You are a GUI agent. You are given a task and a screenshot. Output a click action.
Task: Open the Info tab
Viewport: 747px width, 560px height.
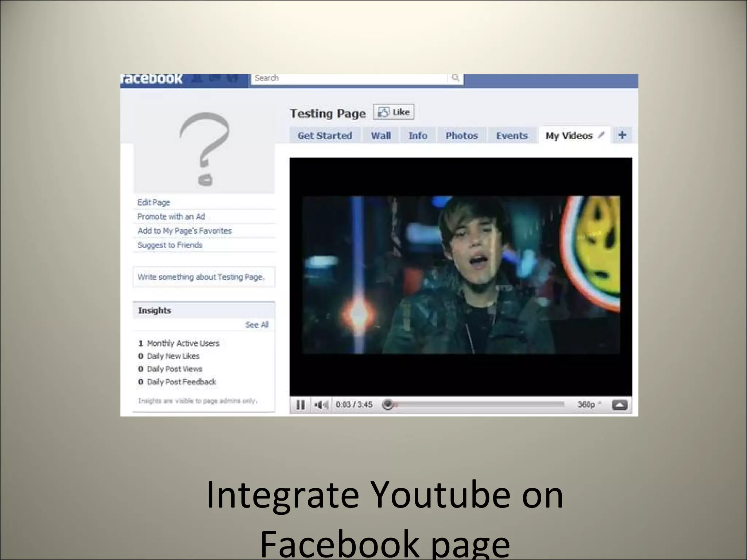[x=418, y=136]
